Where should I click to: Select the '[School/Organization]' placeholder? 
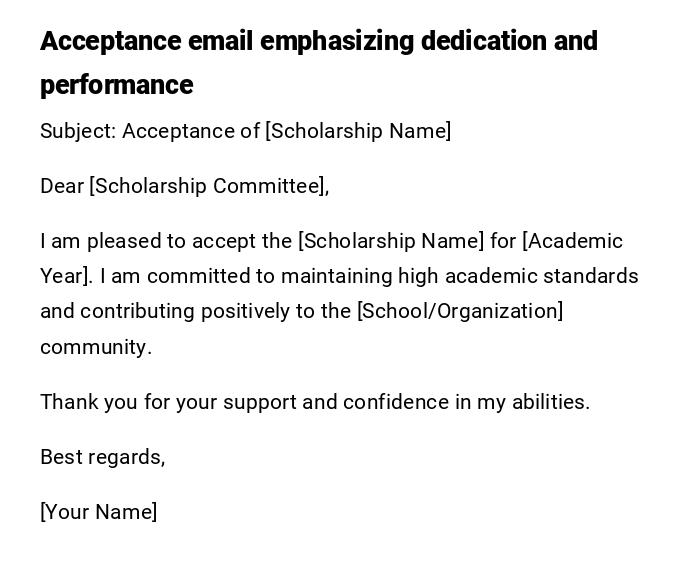click(x=460, y=311)
